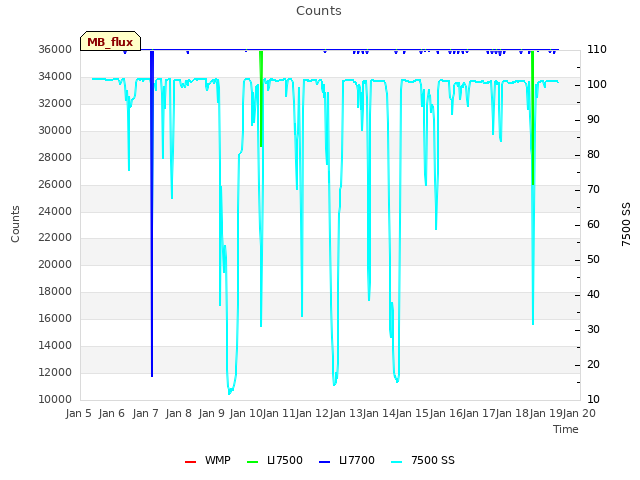The height and width of the screenshot is (480, 640).
Task: Click the 90 right axis tick label
Action: pyautogui.click(x=593, y=120)
